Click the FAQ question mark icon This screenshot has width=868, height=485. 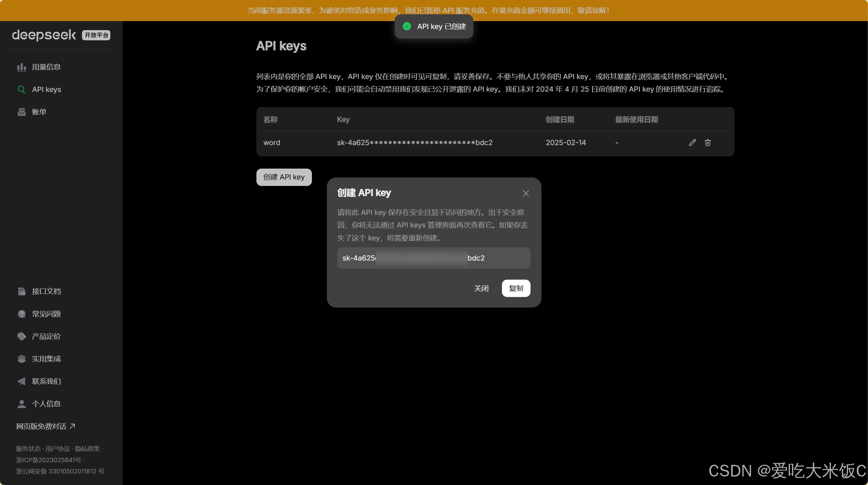(x=21, y=314)
